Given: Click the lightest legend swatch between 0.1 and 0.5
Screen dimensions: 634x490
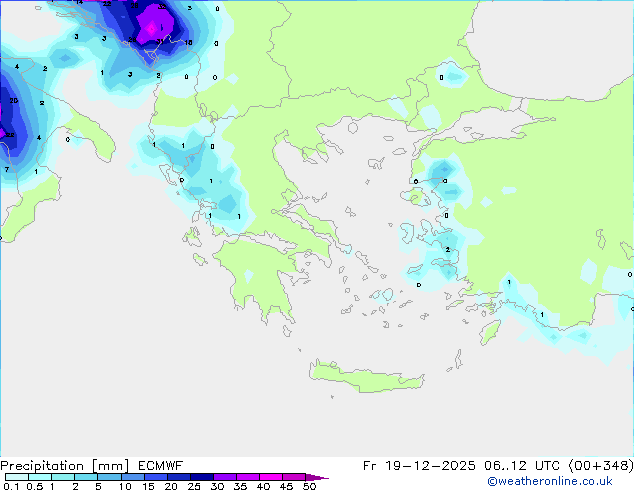Looking at the screenshot, I should [17, 477].
